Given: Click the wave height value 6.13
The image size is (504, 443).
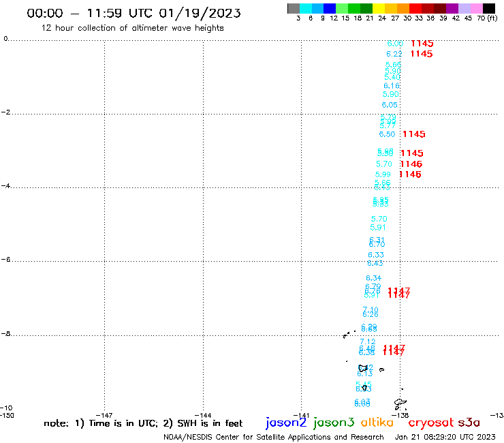Looking at the screenshot, I should (x=365, y=373).
